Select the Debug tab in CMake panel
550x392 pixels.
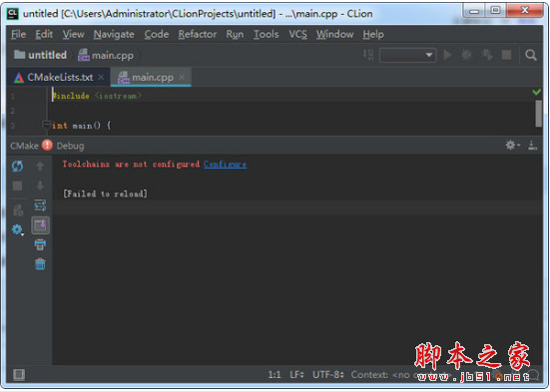pos(70,146)
